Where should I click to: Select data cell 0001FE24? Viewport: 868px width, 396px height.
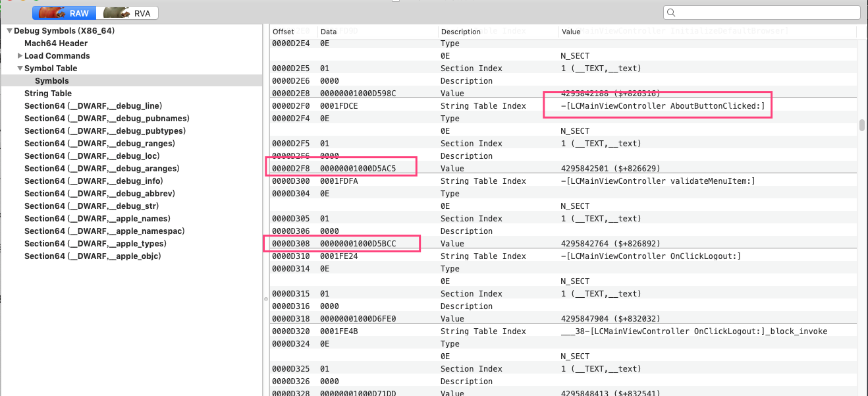[x=339, y=256]
